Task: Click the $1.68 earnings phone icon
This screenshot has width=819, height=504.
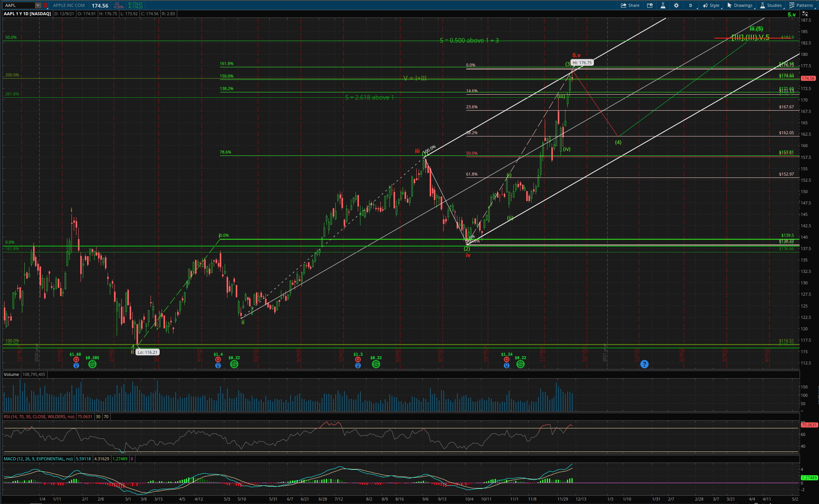Action: (x=76, y=360)
